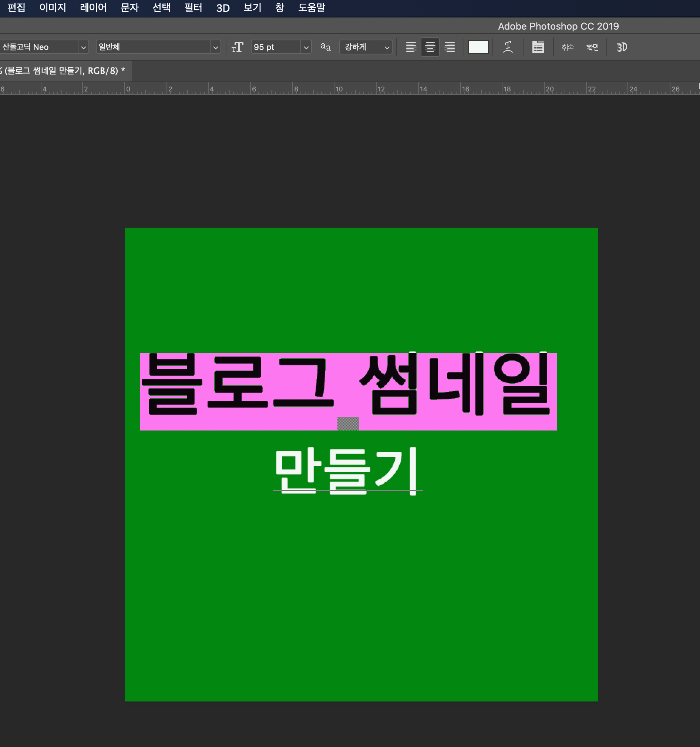The width and height of the screenshot is (700, 747).
Task: Open the 보기 menu
Action: click(252, 7)
